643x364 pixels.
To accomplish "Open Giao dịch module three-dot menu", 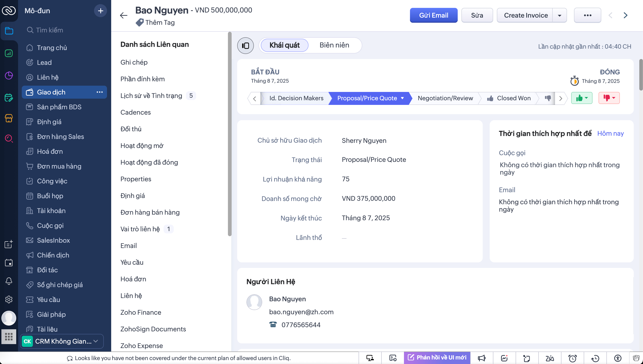I will 100,92.
